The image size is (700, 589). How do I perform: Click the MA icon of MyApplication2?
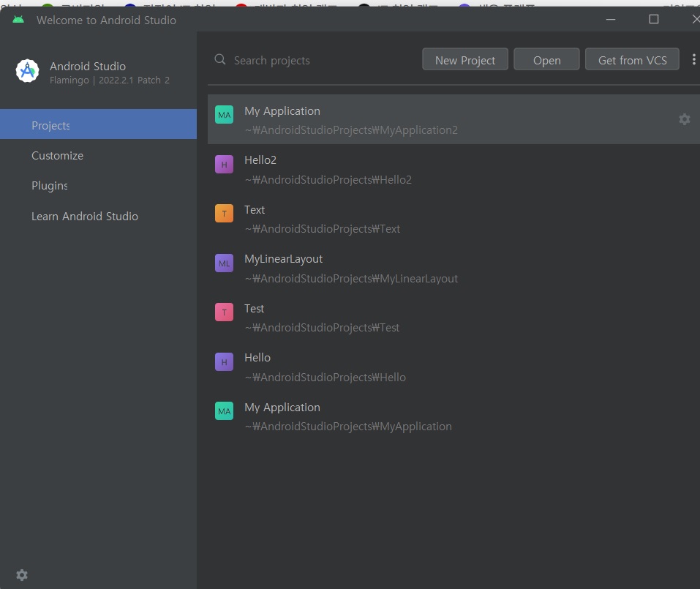(224, 115)
